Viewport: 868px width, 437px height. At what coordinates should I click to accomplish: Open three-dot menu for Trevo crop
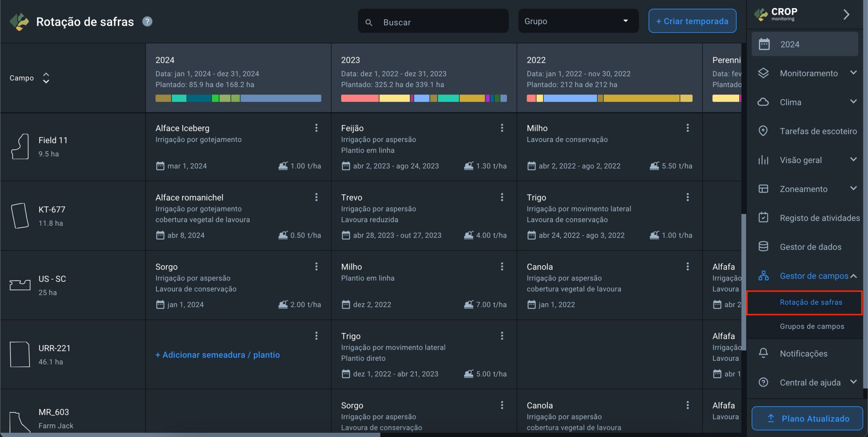[x=502, y=197]
